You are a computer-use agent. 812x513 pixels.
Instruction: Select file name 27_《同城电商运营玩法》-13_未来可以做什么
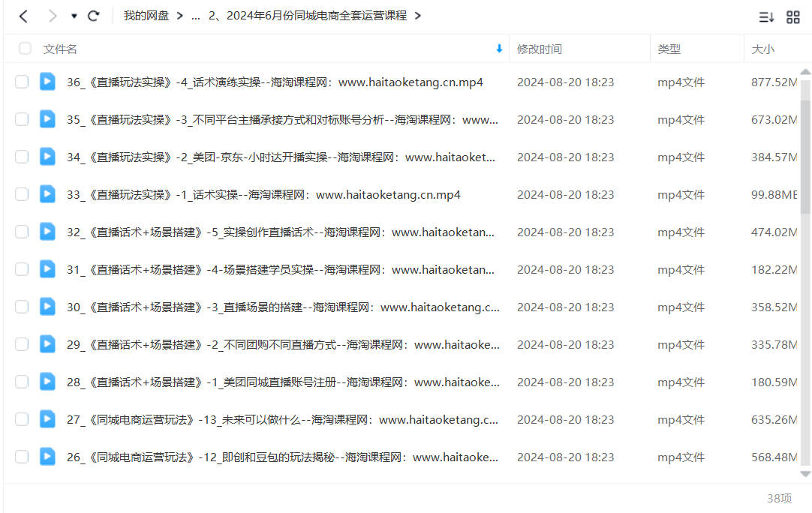point(283,420)
